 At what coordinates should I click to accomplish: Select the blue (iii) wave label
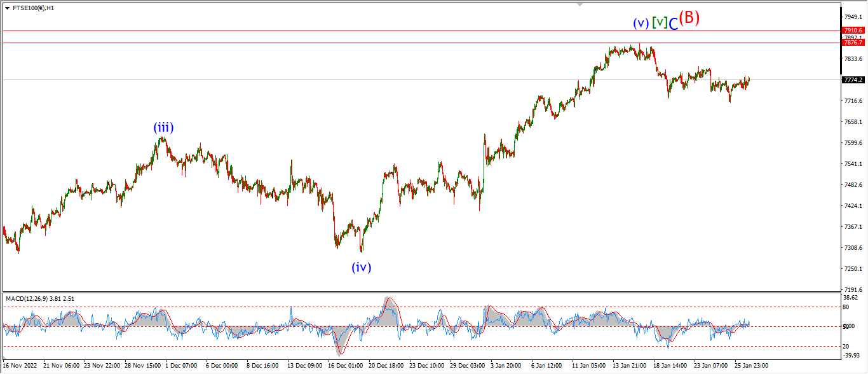click(x=163, y=127)
